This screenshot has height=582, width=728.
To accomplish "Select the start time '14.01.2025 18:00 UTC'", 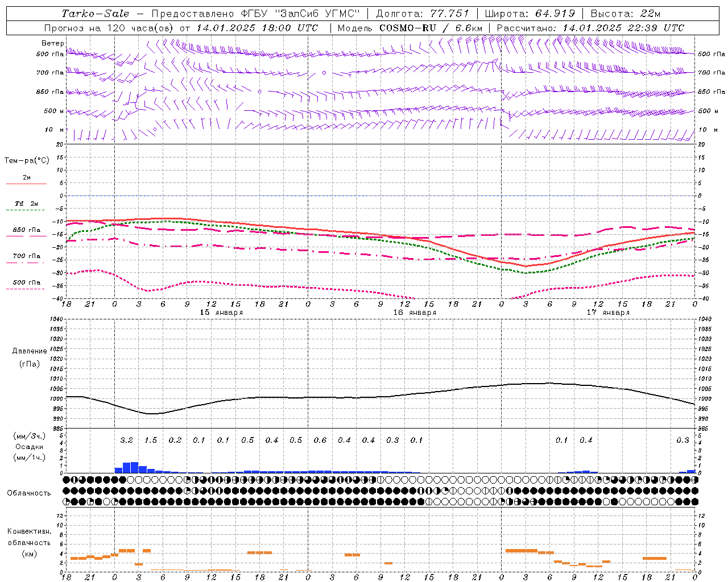I will click(257, 28).
